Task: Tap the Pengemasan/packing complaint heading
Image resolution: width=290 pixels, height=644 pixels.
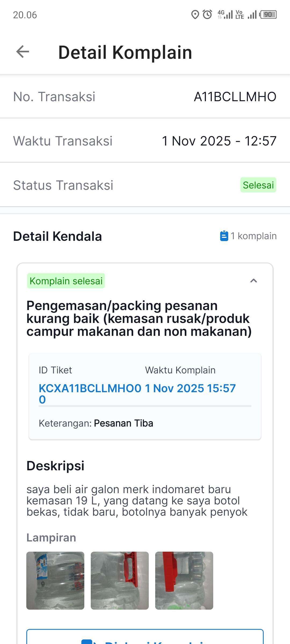Action: pyautogui.click(x=139, y=318)
